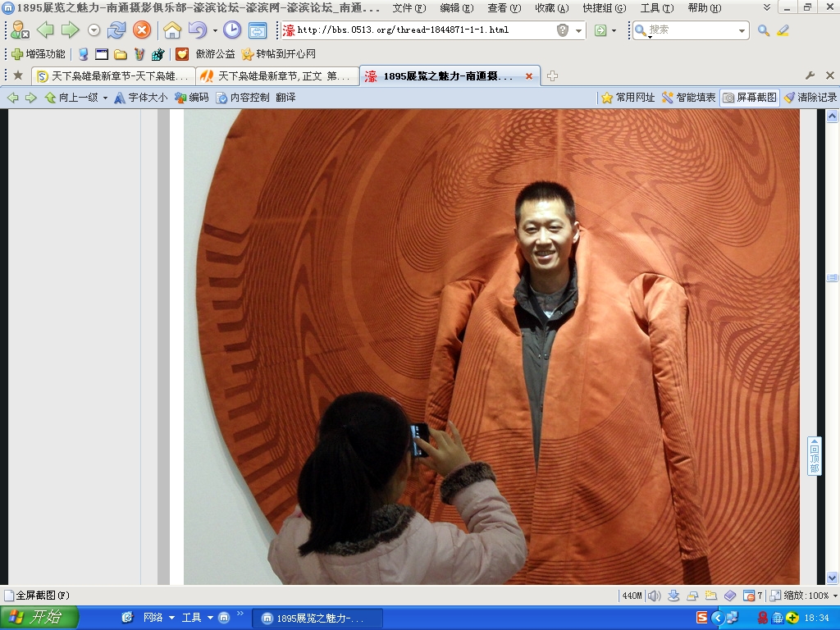Click the green Back arrow
The image size is (840, 630).
coord(45,30)
